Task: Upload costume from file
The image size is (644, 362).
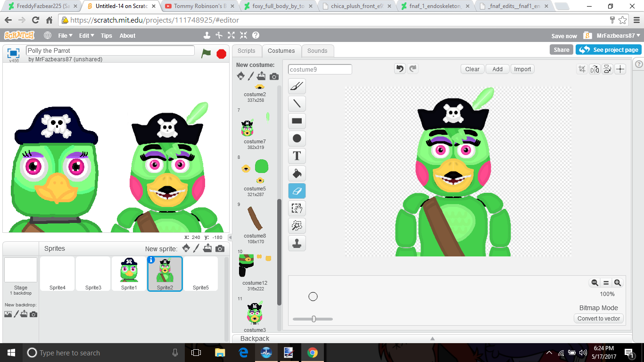Action: pyautogui.click(x=262, y=76)
